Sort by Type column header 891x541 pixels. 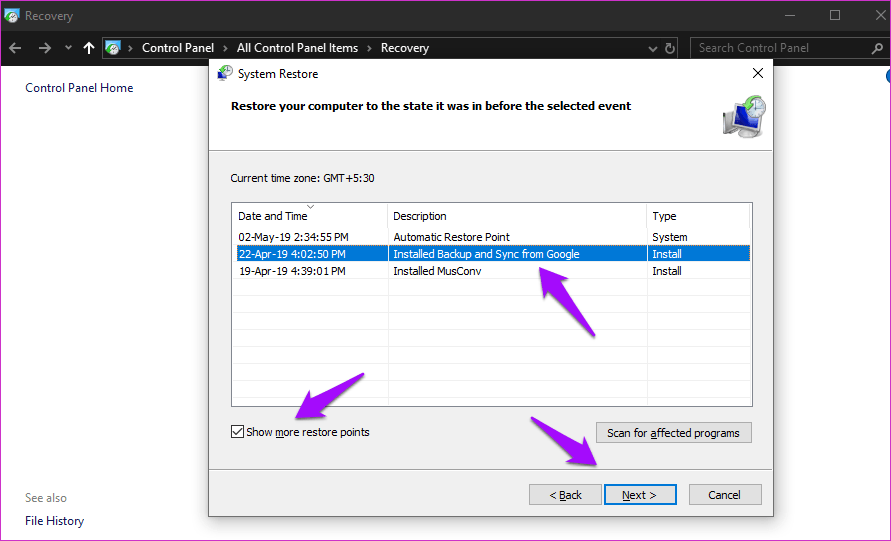[698, 216]
